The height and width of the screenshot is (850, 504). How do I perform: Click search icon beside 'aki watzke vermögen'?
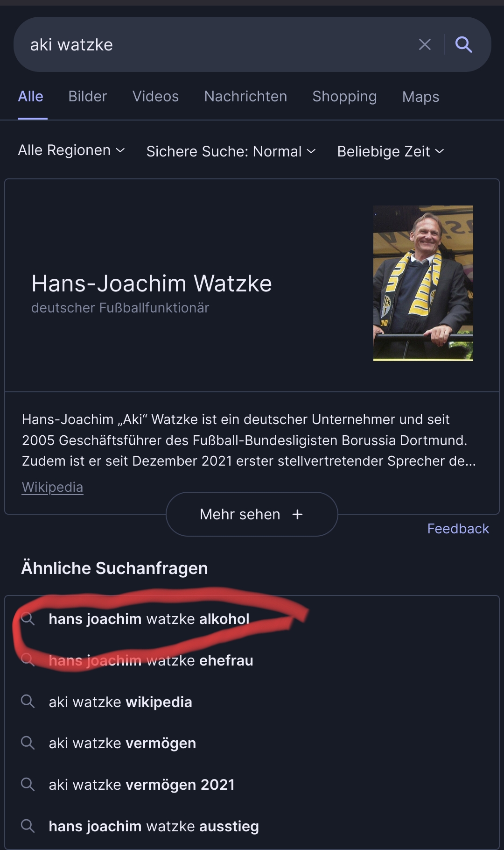(x=28, y=743)
